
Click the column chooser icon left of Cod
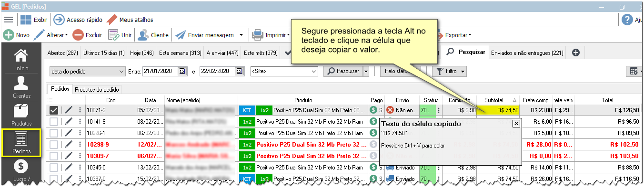[50, 100]
